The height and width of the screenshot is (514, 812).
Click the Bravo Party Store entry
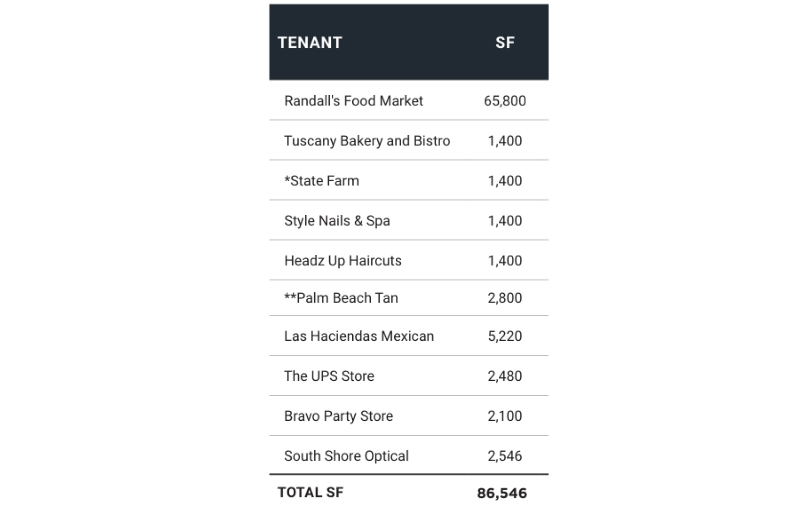coord(338,416)
